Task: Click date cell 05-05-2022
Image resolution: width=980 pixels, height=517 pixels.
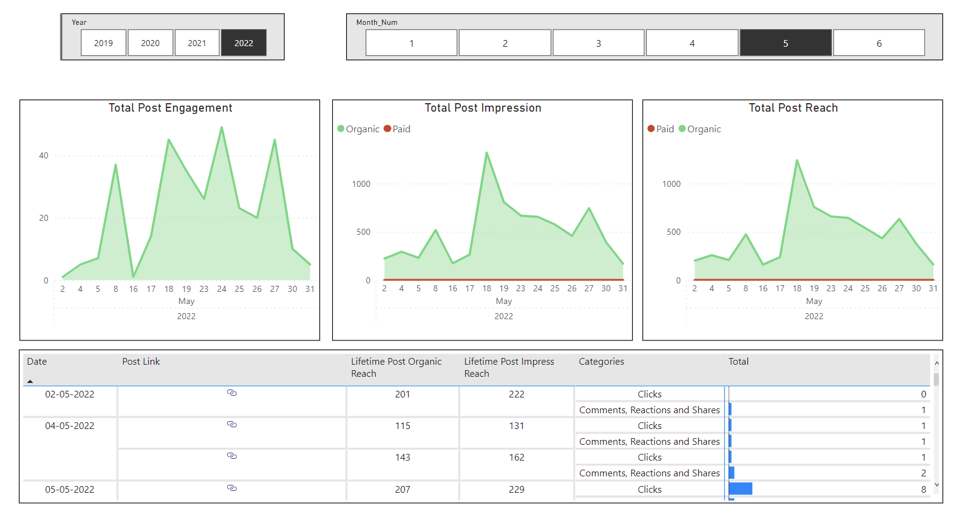Action: pos(70,490)
